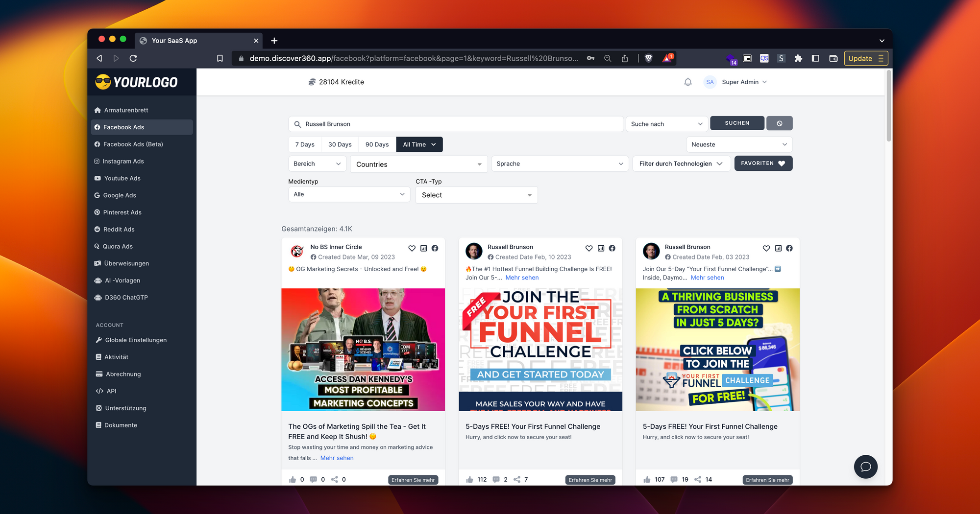Open analytics icon on Feb 10 2023 ad
Screen dimensions: 980x514
(601, 248)
